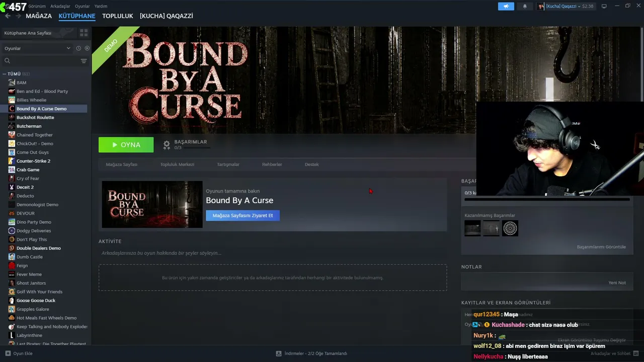Screen dimensions: 644x362
Task: Click the first unearned achievement thumbnail
Action: (x=472, y=228)
